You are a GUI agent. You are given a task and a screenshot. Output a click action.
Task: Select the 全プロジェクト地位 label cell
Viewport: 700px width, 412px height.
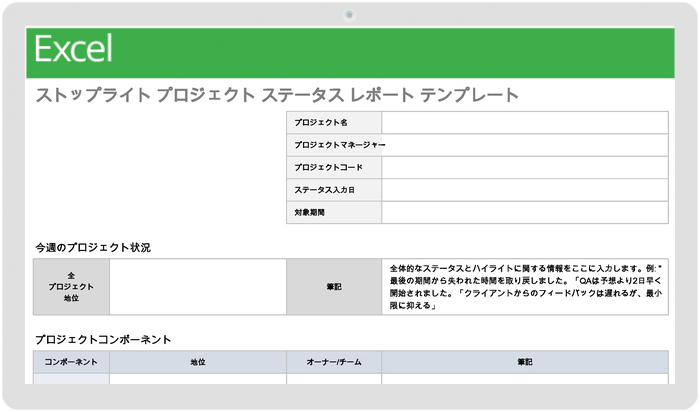click(71, 287)
